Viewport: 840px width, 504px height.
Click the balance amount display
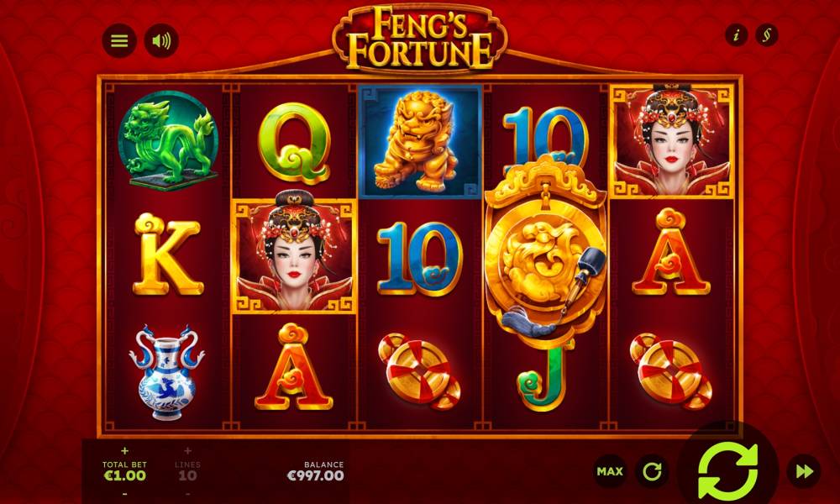point(316,475)
